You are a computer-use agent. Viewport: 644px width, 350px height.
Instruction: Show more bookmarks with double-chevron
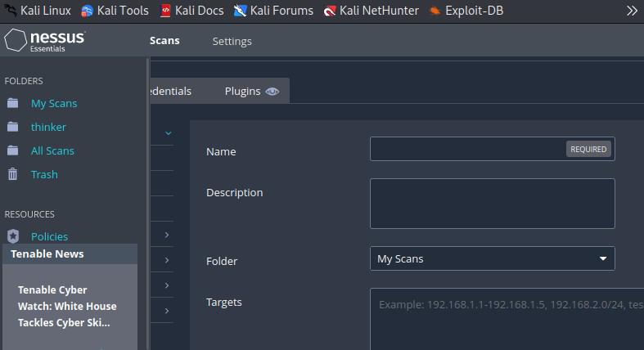click(632, 11)
